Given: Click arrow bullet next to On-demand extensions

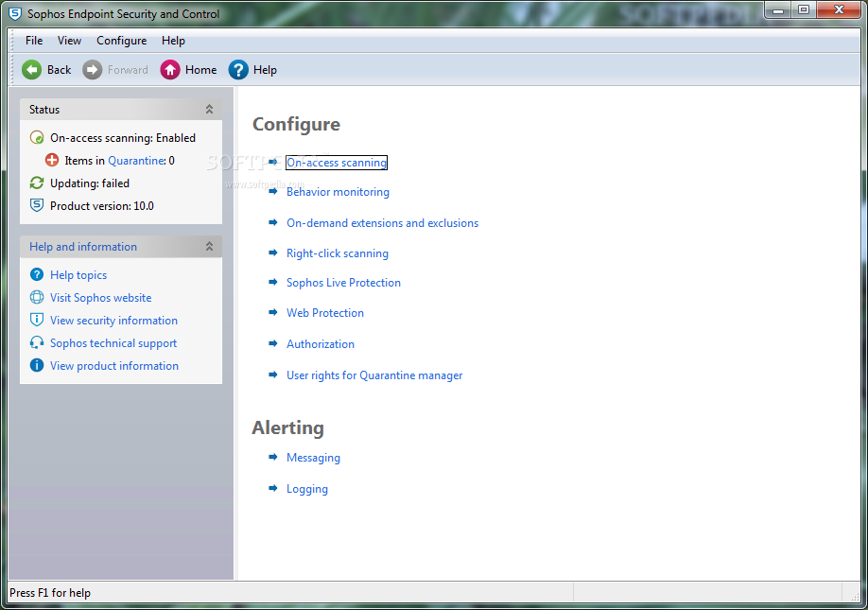Looking at the screenshot, I should coord(273,222).
